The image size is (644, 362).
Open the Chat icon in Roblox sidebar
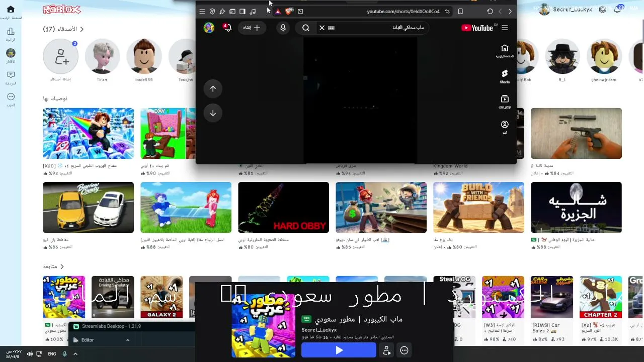coord(11,75)
